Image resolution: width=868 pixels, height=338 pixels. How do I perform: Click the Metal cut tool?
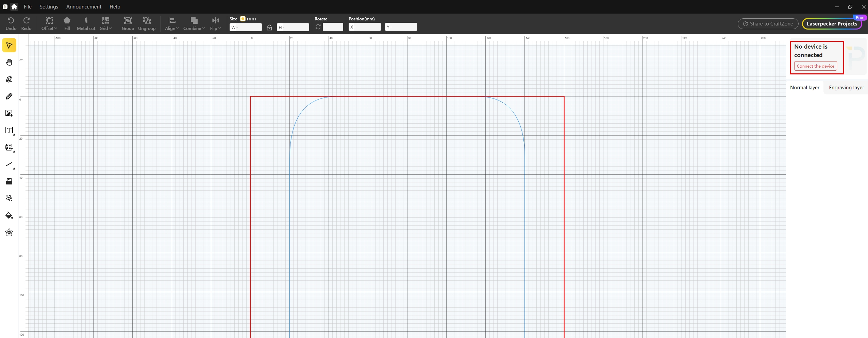tap(86, 24)
